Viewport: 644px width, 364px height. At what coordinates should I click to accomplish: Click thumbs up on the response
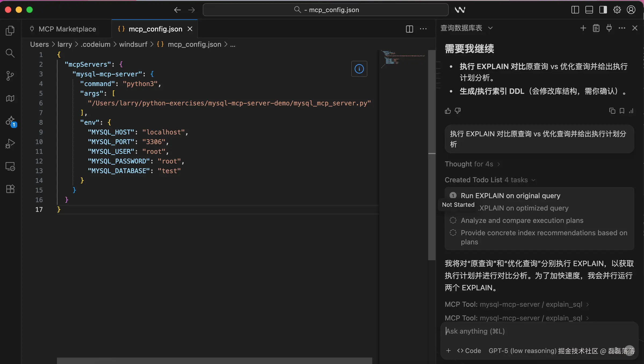click(x=448, y=111)
